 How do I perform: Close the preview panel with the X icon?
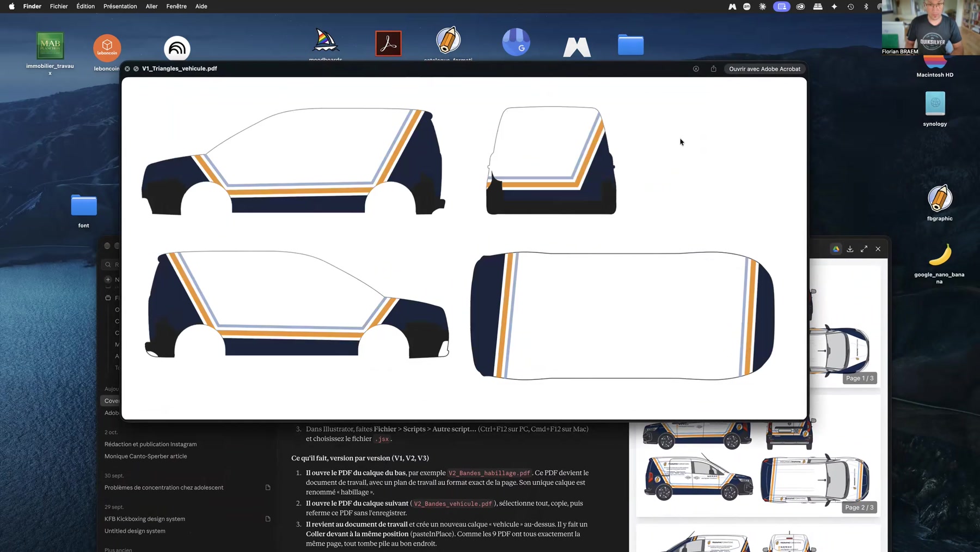coord(878,249)
